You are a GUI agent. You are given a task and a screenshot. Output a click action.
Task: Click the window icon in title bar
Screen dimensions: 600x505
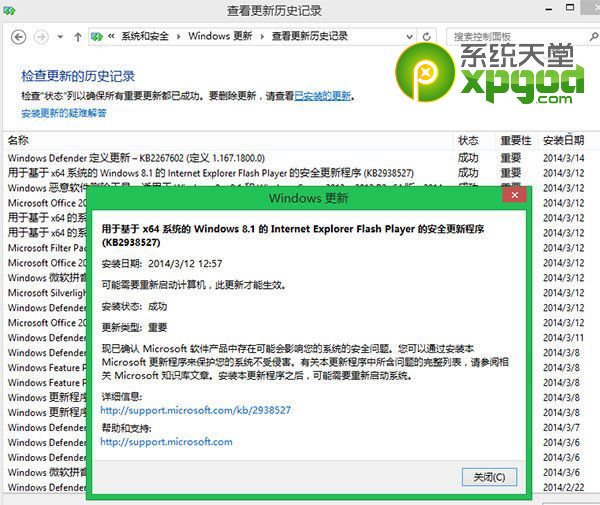pyautogui.click(x=9, y=11)
